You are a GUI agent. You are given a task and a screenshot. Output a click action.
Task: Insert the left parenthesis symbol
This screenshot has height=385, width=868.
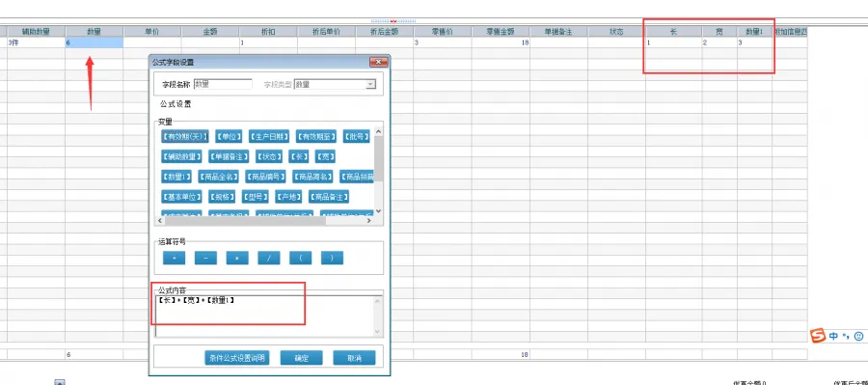coord(300,259)
